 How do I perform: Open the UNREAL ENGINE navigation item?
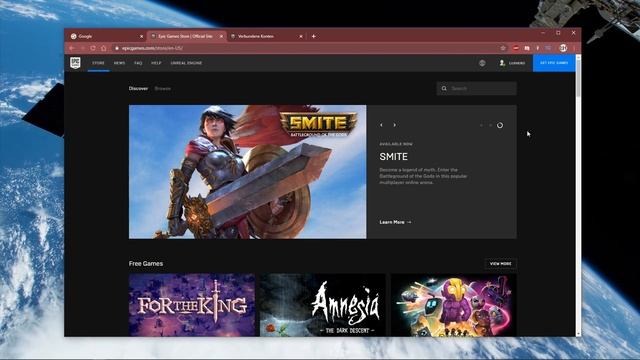[x=186, y=63]
